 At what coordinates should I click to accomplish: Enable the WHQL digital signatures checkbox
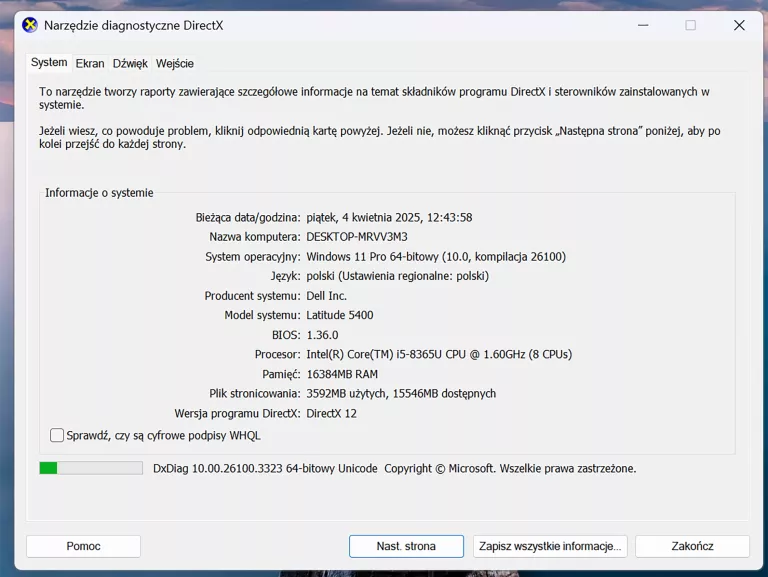[x=57, y=435]
